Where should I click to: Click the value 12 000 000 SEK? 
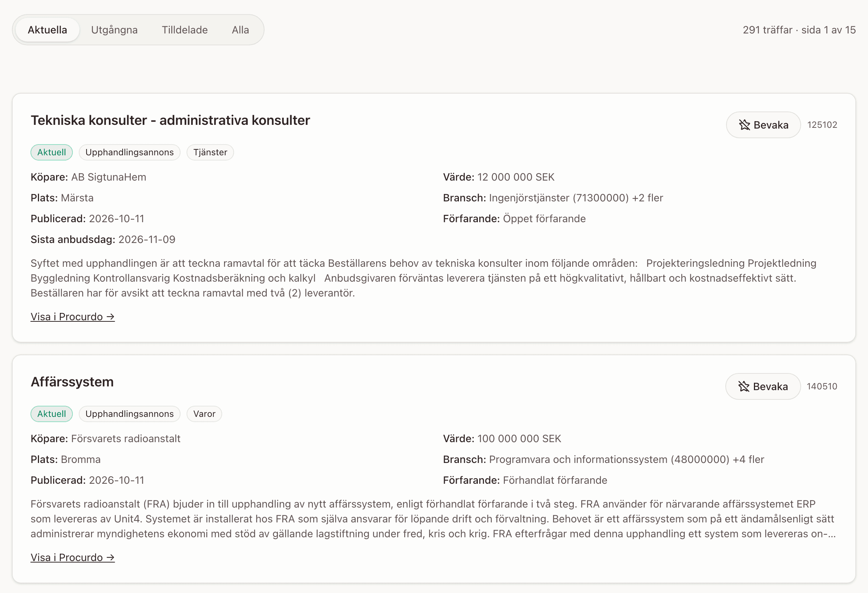point(516,177)
